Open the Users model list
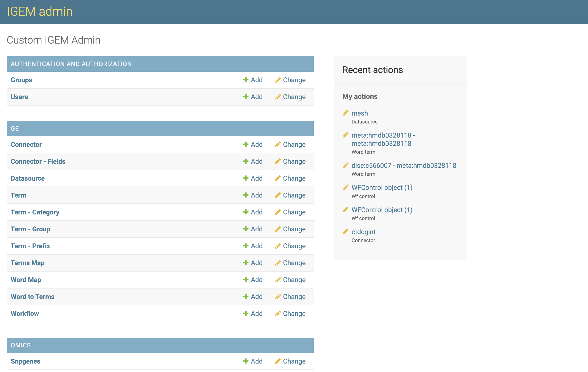 [x=19, y=97]
